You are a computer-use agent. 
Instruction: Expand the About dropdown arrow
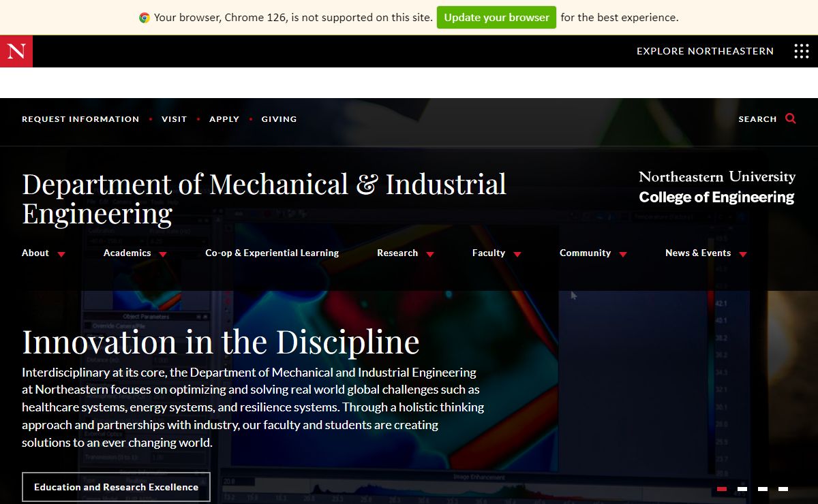(61, 254)
